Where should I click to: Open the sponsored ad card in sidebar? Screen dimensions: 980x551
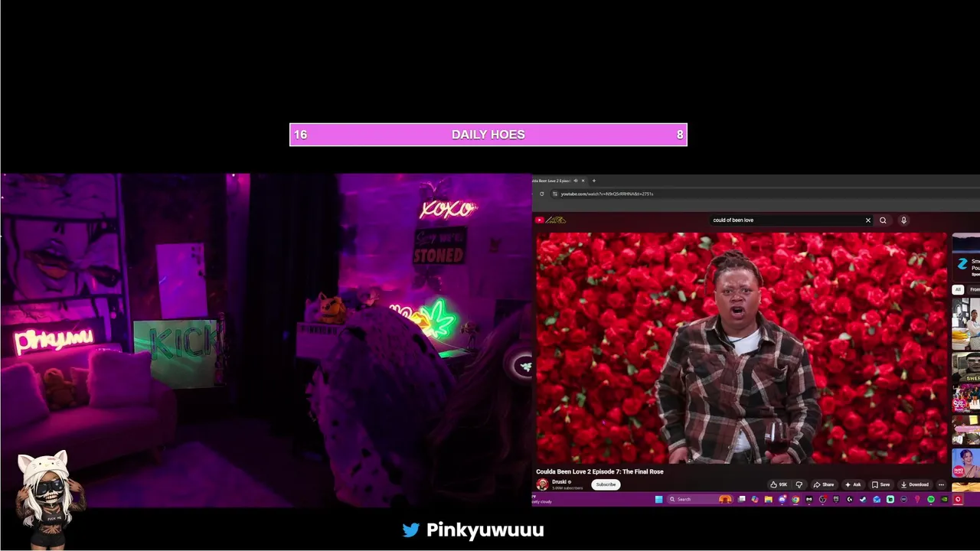point(966,259)
